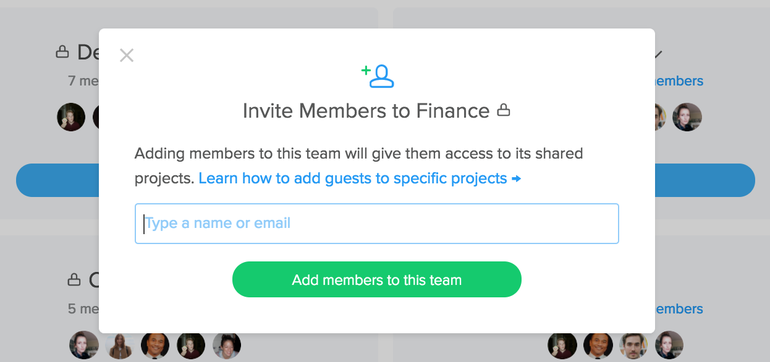Click the members link in bottom-right card
This screenshot has width=770, height=362.
pos(679,309)
